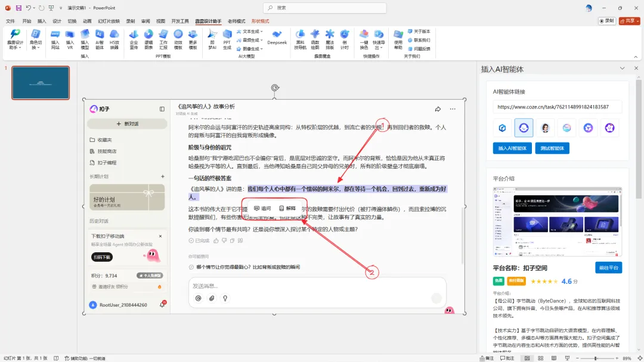This screenshot has width=644, height=362.
Task: Click the 问题反馈 link
Action: tap(419, 48)
